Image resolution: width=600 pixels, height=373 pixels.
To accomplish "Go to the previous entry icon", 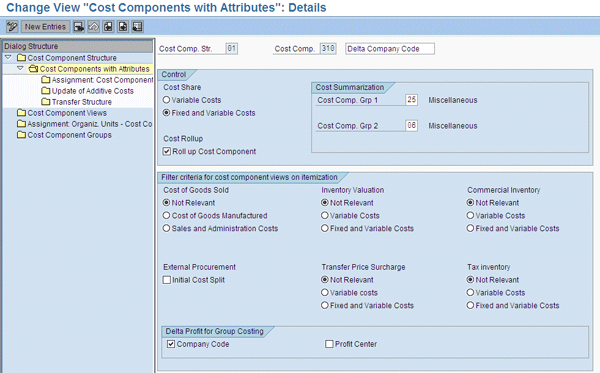I will [x=109, y=26].
